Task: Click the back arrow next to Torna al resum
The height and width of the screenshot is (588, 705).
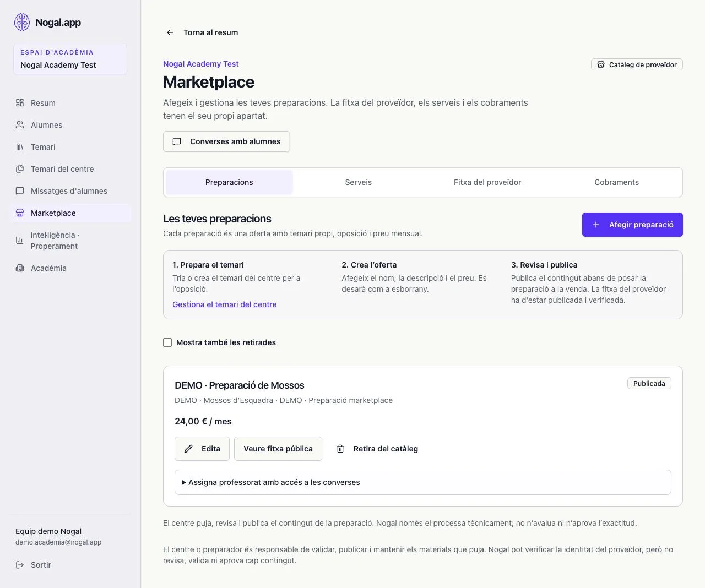Action: [x=170, y=32]
